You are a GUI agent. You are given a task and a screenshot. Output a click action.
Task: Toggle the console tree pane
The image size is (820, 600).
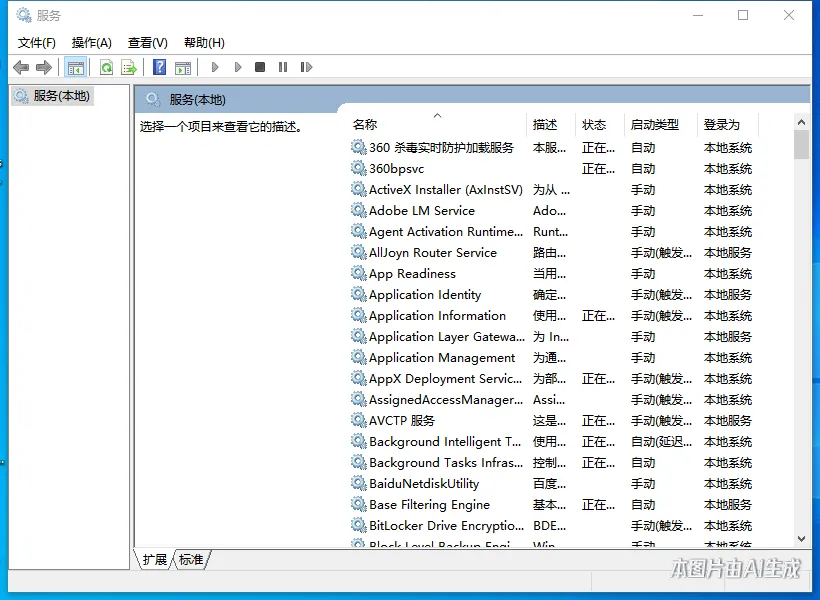75,67
